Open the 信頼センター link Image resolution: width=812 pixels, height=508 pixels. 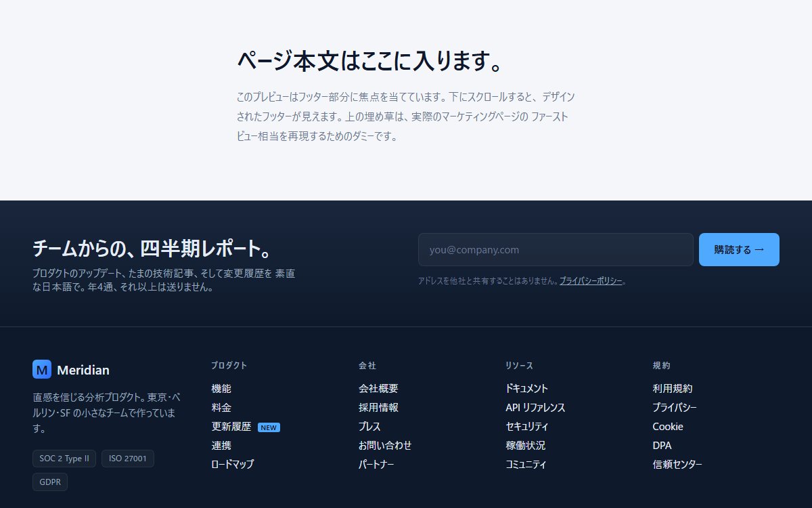pos(677,465)
